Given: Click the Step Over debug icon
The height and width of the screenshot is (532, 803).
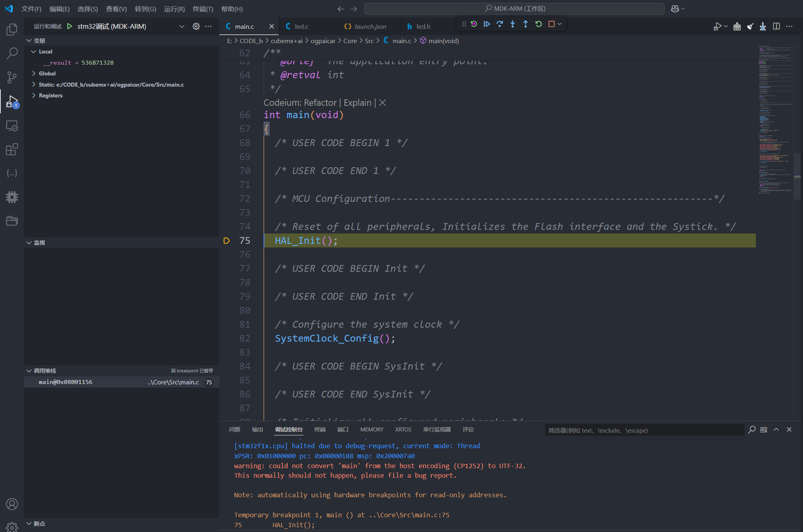Looking at the screenshot, I should pos(500,24).
